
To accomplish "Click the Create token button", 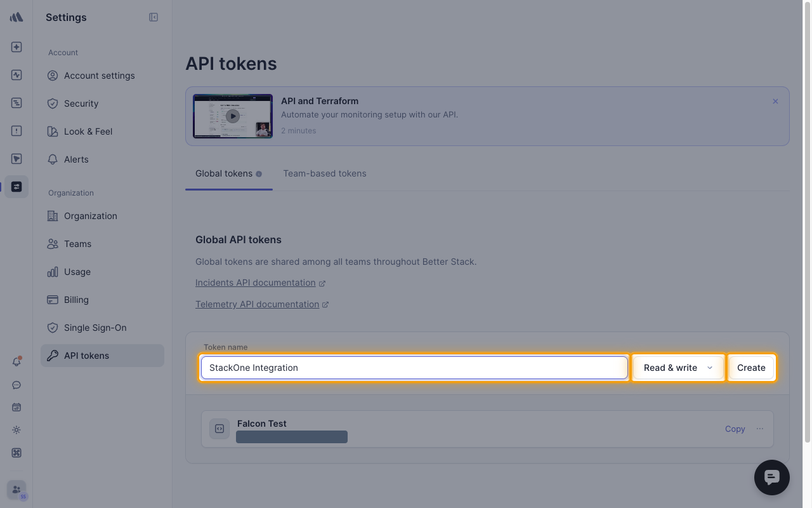I will (751, 368).
